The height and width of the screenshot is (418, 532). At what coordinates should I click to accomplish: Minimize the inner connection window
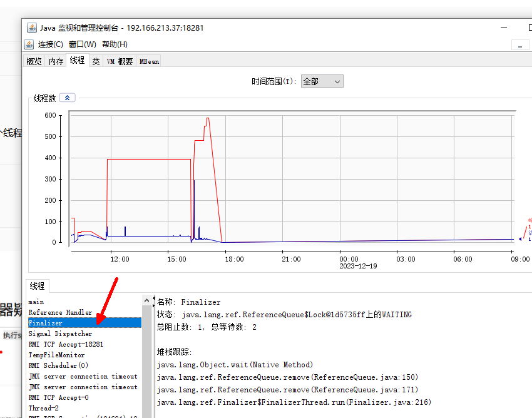pos(519,45)
